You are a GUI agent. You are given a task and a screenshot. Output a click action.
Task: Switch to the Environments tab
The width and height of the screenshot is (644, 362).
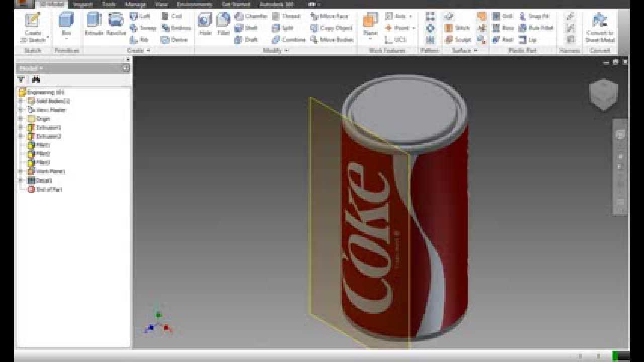pyautogui.click(x=194, y=4)
